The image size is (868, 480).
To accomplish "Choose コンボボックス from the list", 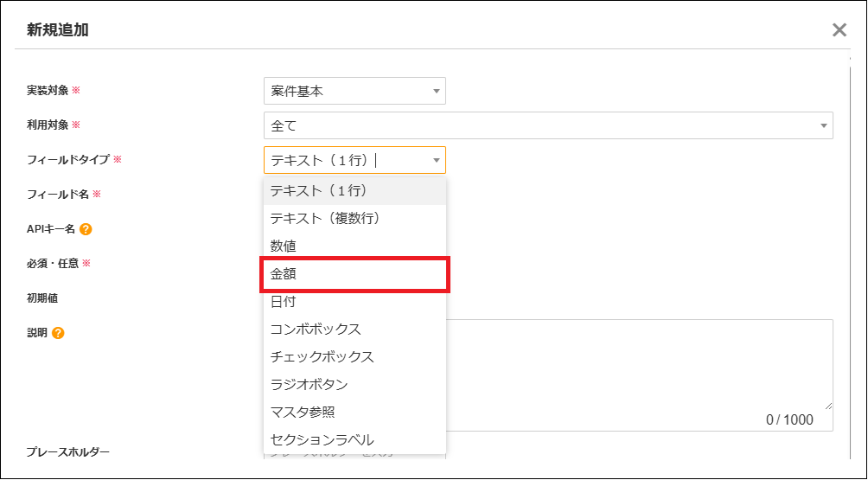I will point(354,329).
